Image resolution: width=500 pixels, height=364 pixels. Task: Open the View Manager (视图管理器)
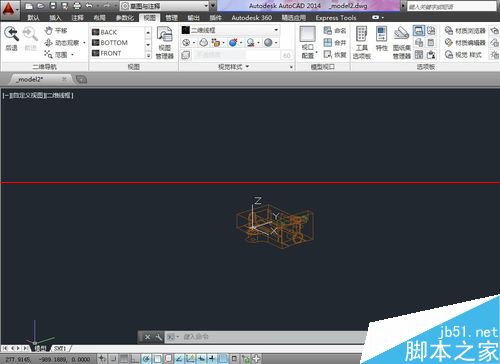(x=165, y=43)
